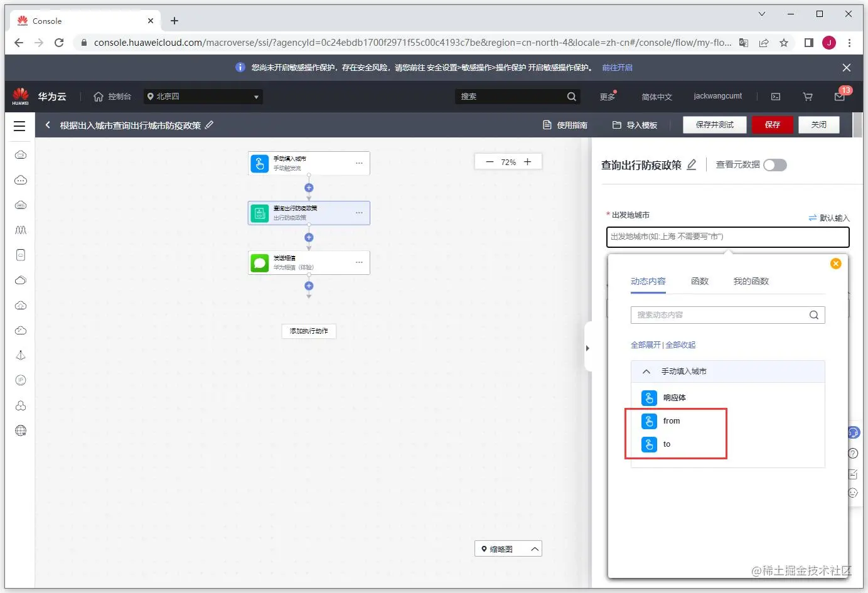Bookmark this page with the star icon
868x593 pixels.
(x=784, y=43)
